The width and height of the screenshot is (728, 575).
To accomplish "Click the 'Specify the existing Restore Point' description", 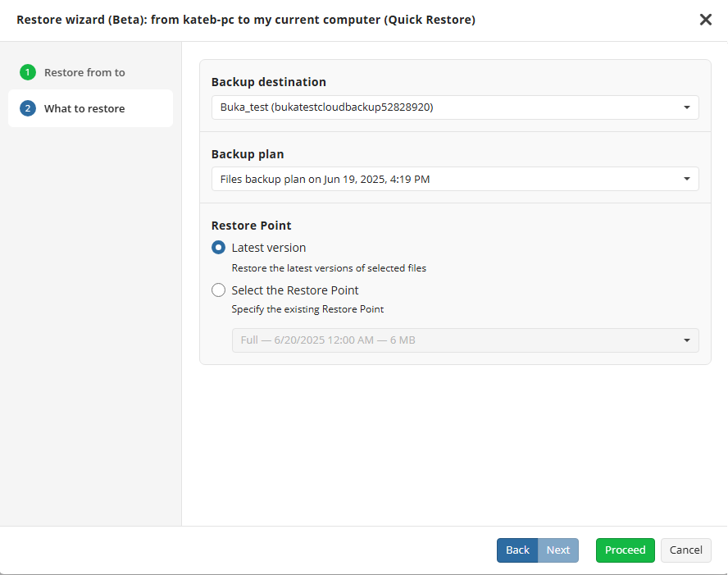I will 307,310.
